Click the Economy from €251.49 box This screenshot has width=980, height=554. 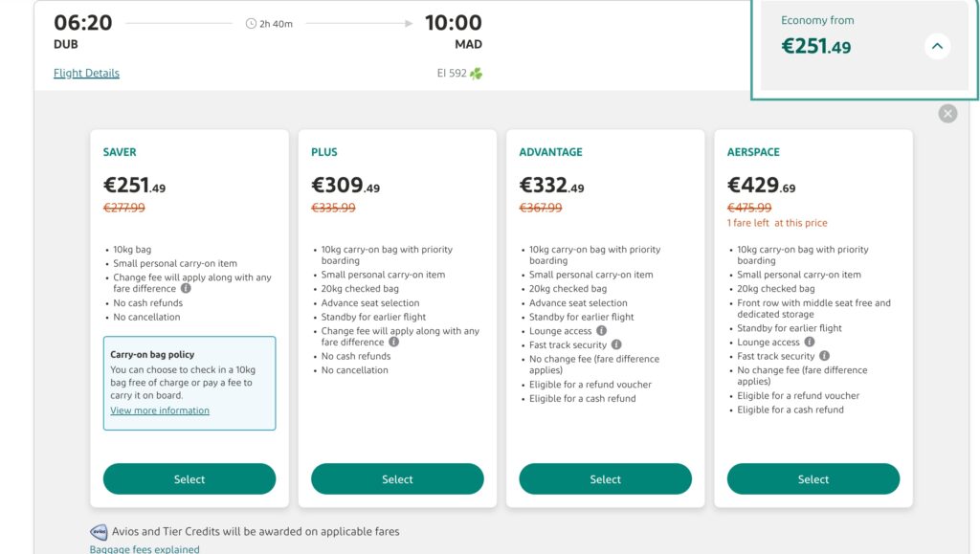[864, 48]
